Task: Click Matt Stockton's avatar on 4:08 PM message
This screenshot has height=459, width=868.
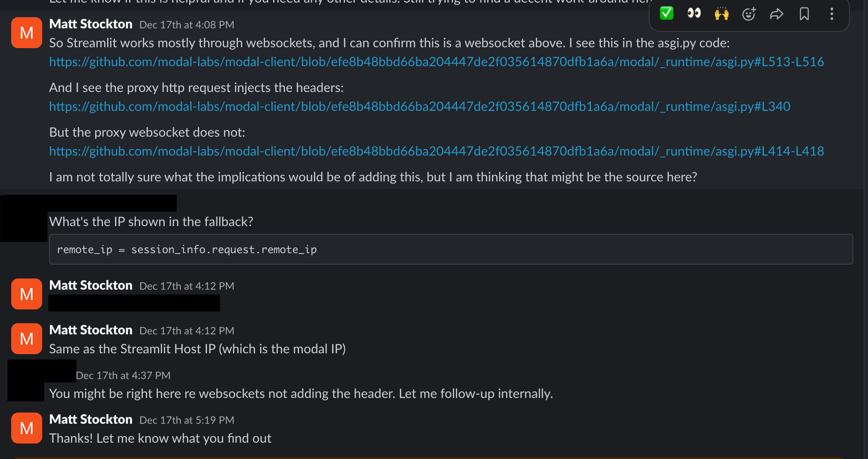Action: click(27, 33)
